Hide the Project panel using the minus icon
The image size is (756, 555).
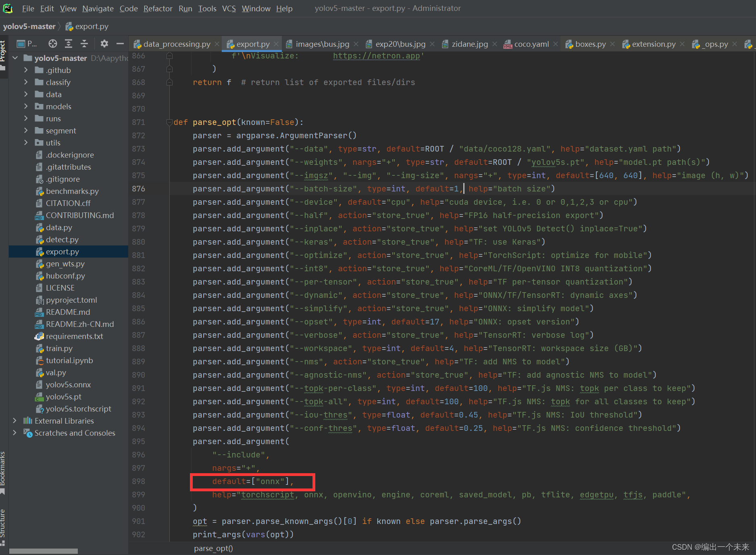[120, 44]
